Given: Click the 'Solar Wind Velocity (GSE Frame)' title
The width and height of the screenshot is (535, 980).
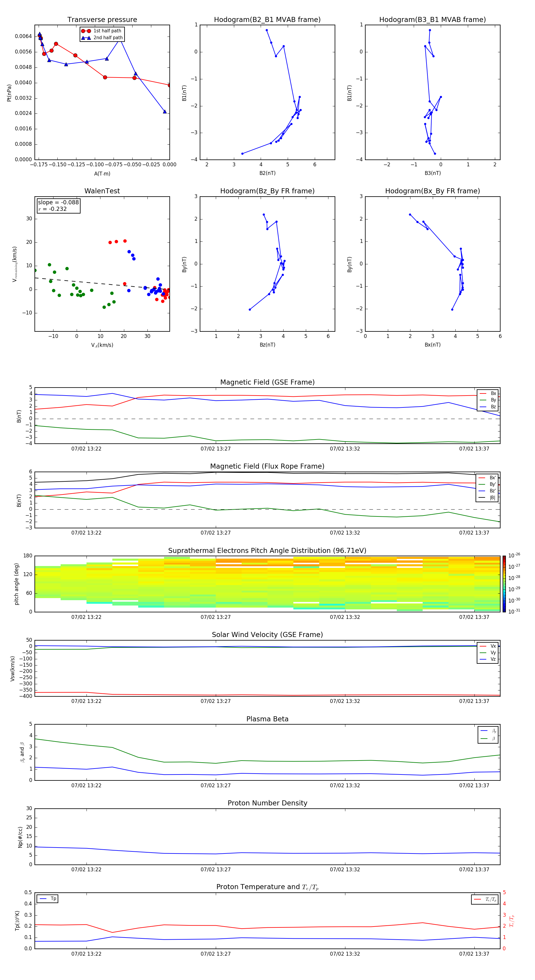Looking at the screenshot, I should (267, 635).
